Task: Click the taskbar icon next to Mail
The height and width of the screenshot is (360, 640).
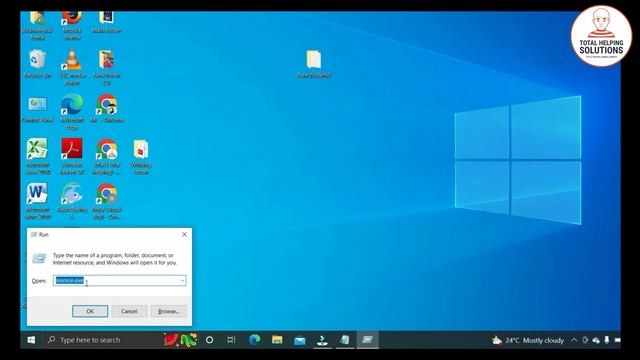Action: (x=322, y=340)
